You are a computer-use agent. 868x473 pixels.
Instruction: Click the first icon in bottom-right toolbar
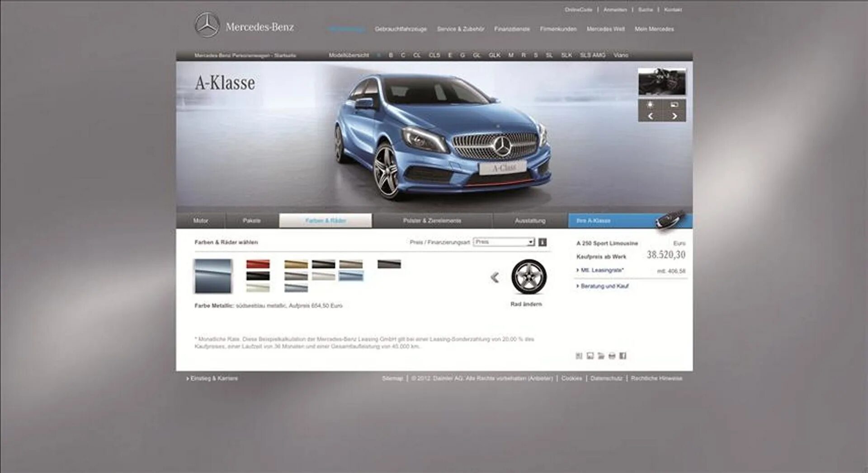(x=579, y=356)
